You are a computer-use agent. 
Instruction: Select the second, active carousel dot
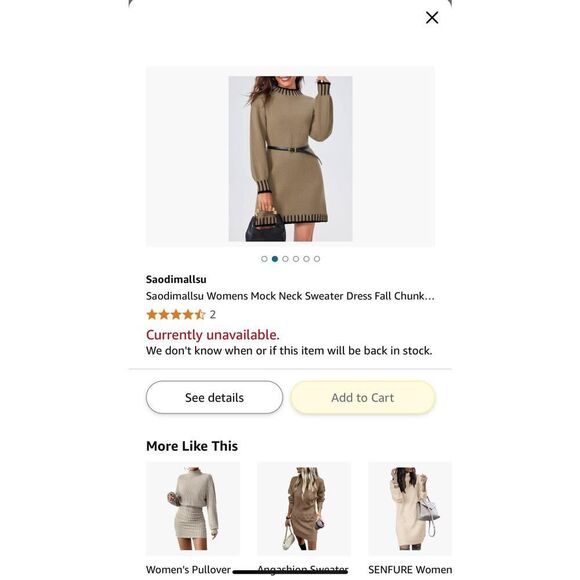pyautogui.click(x=275, y=259)
